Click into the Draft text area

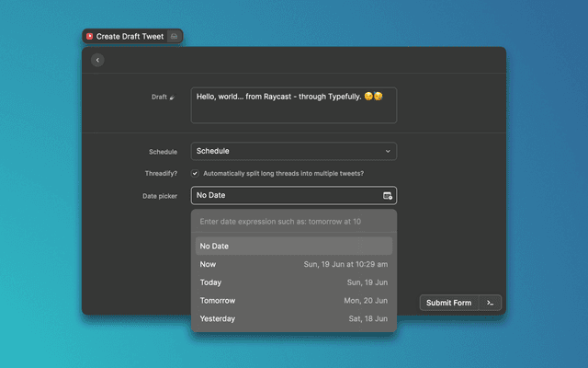293,110
